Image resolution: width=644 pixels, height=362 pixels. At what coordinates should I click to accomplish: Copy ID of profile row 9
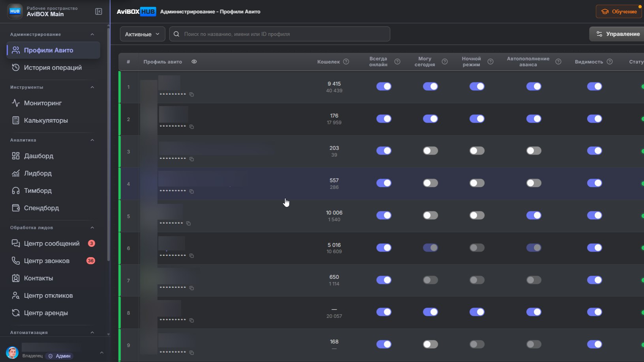[x=192, y=353]
